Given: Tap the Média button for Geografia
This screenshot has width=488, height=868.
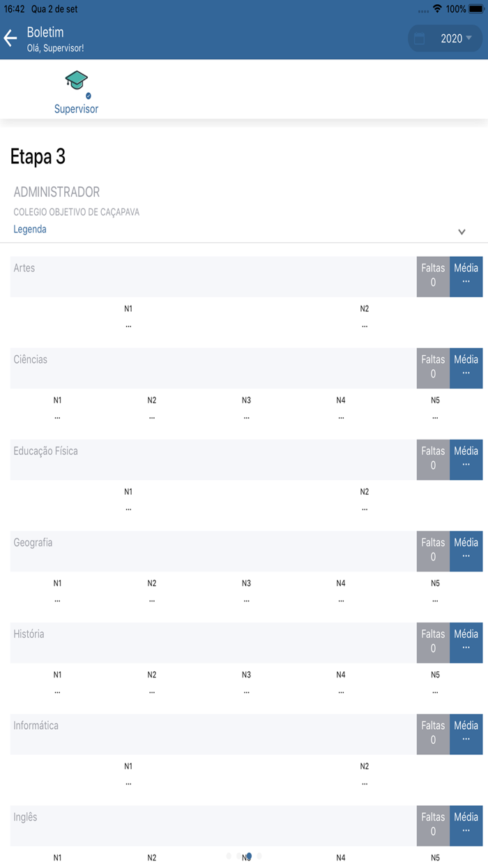Looking at the screenshot, I should pyautogui.click(x=466, y=551).
